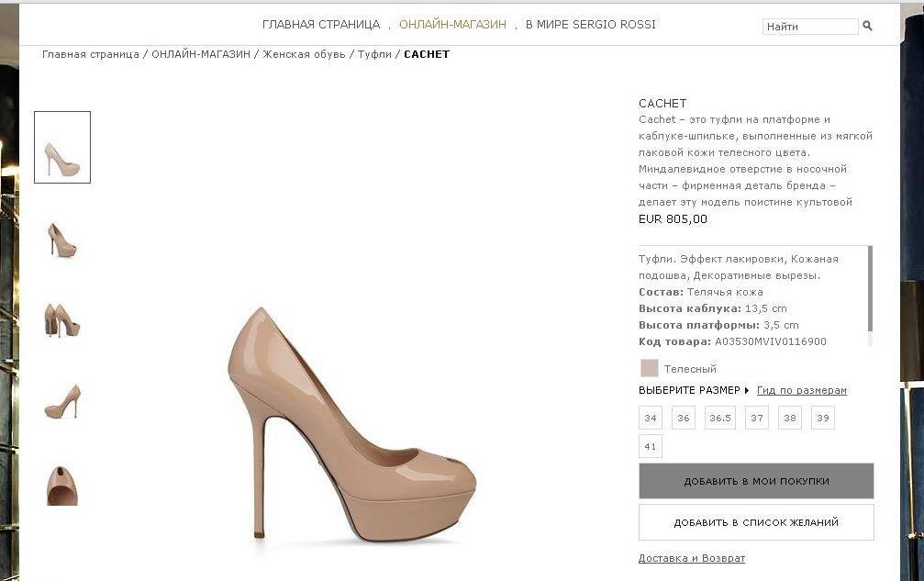View the pair-of-shoes thumbnail
Viewport: 924px width, 581px height.
[62, 320]
